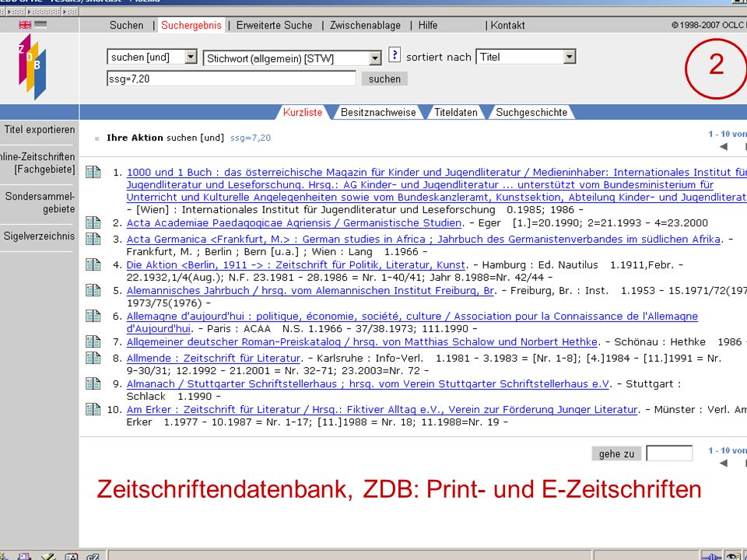The height and width of the screenshot is (560, 747).
Task: Go to previous page arrow above results
Action: point(724,147)
